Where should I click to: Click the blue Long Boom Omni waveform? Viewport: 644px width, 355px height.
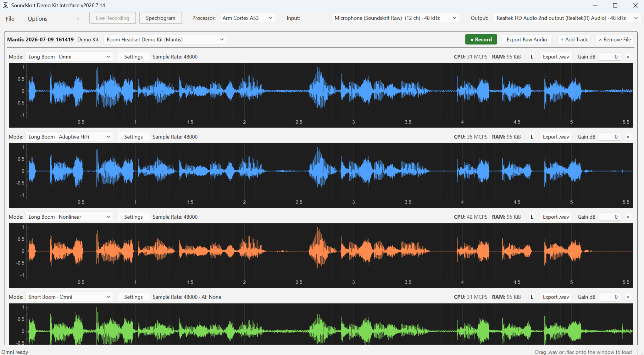(x=321, y=95)
